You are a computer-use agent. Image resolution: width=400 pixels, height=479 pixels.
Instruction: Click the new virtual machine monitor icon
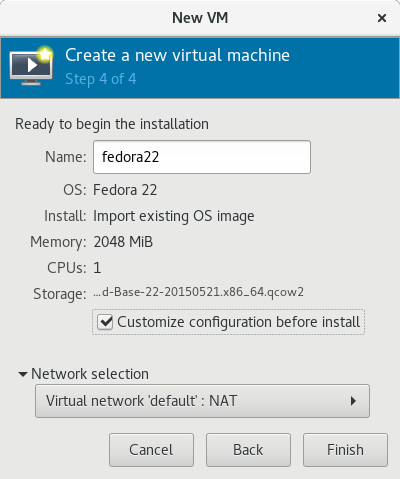tap(31, 66)
